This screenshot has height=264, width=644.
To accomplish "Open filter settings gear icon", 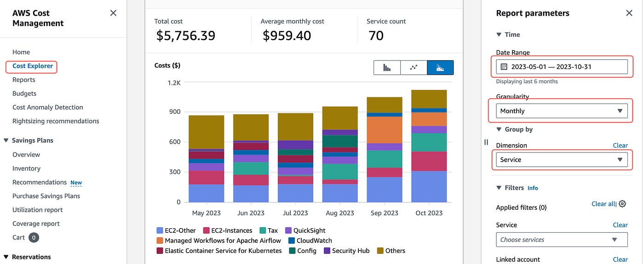I will coord(622,204).
